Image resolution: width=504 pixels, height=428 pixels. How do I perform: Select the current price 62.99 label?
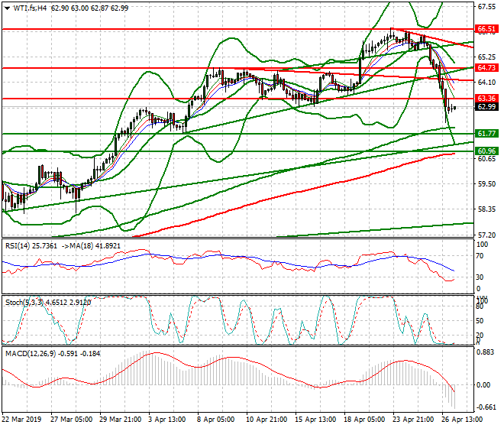click(486, 107)
